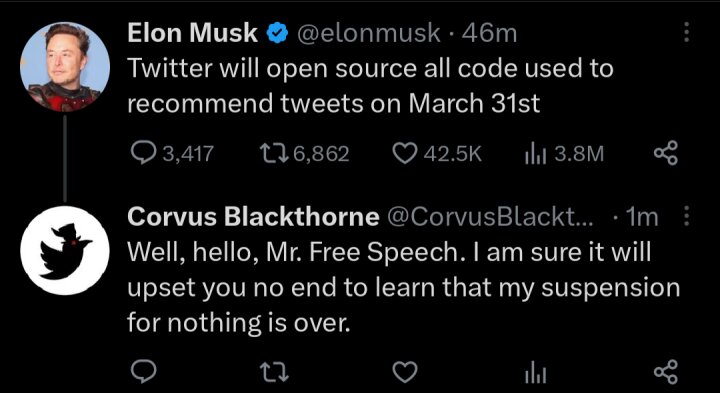Open Elon Musk's profile picture

pos(65,67)
